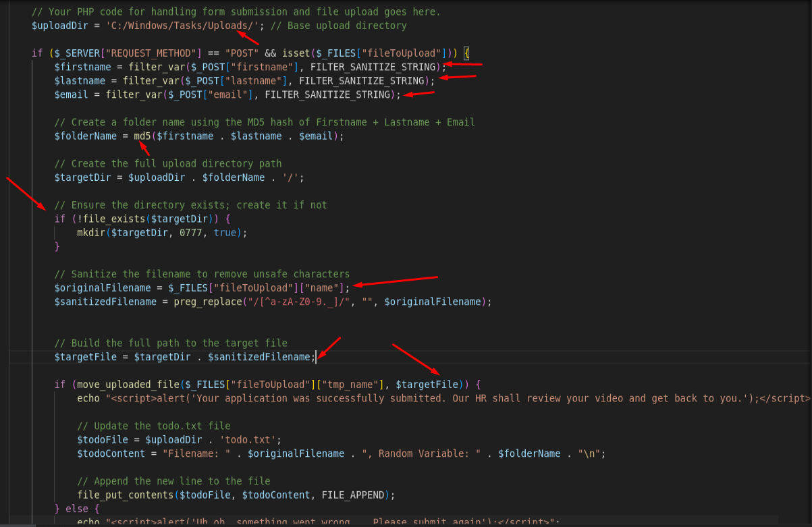Click the 'Create the full upload directory path' comment
The height and width of the screenshot is (527, 812).
(168, 163)
